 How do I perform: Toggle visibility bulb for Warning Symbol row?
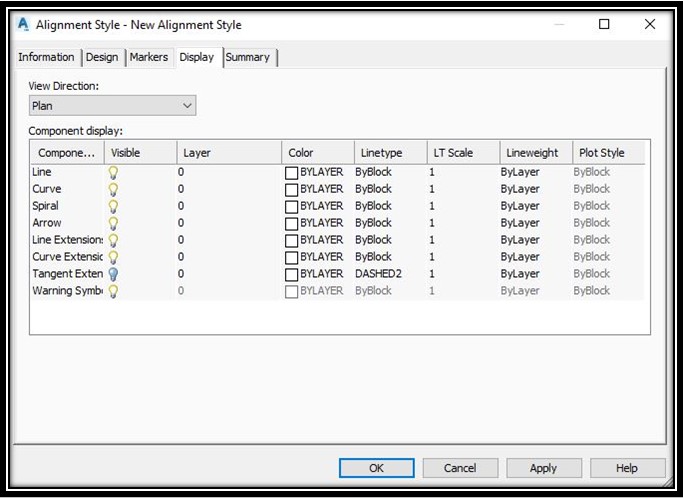coord(113,291)
